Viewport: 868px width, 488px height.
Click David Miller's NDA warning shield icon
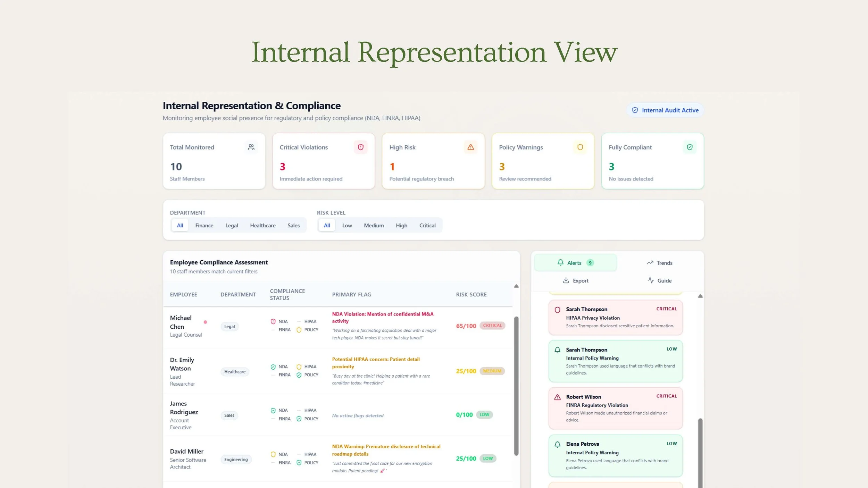pos(273,454)
